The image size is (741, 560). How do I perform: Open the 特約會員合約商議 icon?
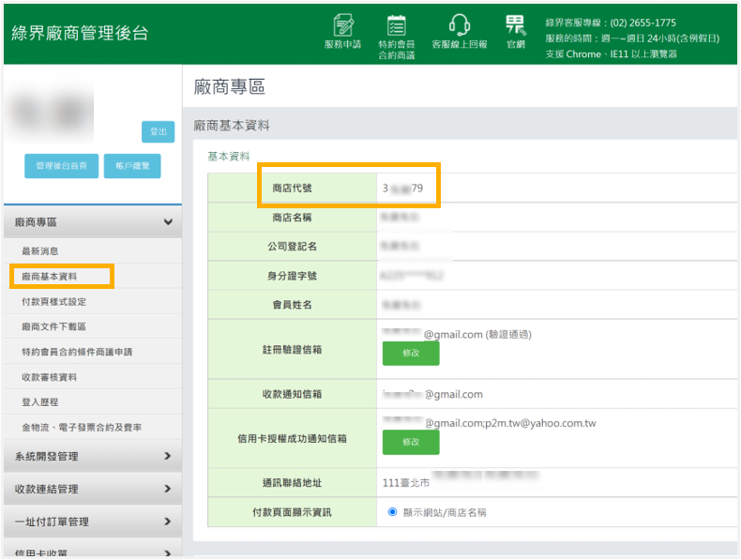coord(397,37)
